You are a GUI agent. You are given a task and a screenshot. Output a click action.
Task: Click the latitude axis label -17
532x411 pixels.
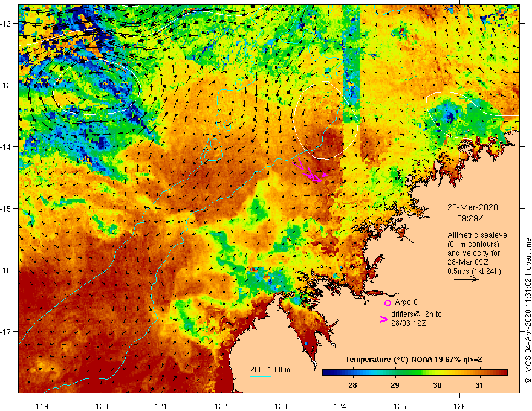pyautogui.click(x=7, y=332)
